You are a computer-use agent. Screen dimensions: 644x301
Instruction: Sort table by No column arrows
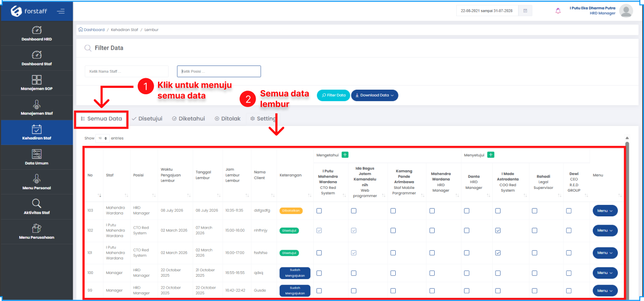[x=99, y=195]
